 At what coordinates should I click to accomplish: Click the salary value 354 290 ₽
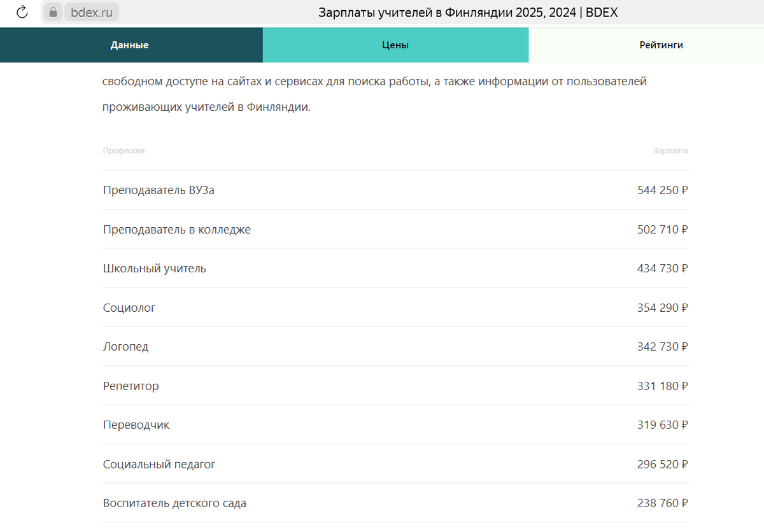click(x=663, y=307)
